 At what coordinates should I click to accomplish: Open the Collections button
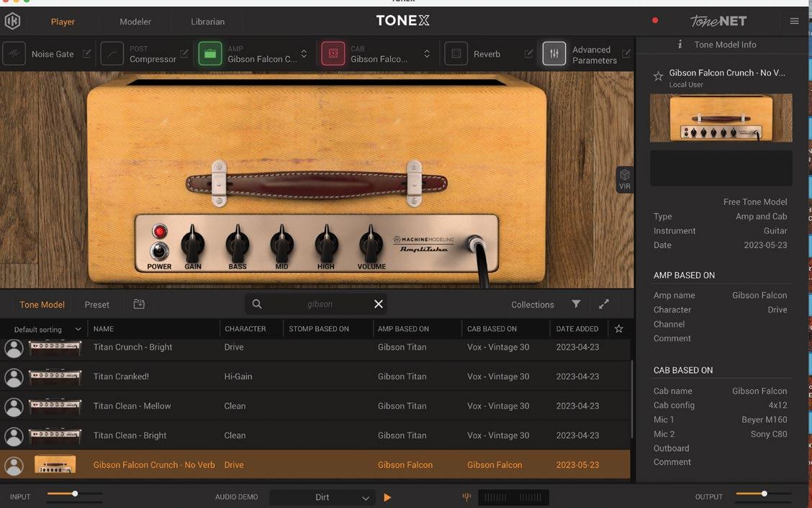pos(532,305)
